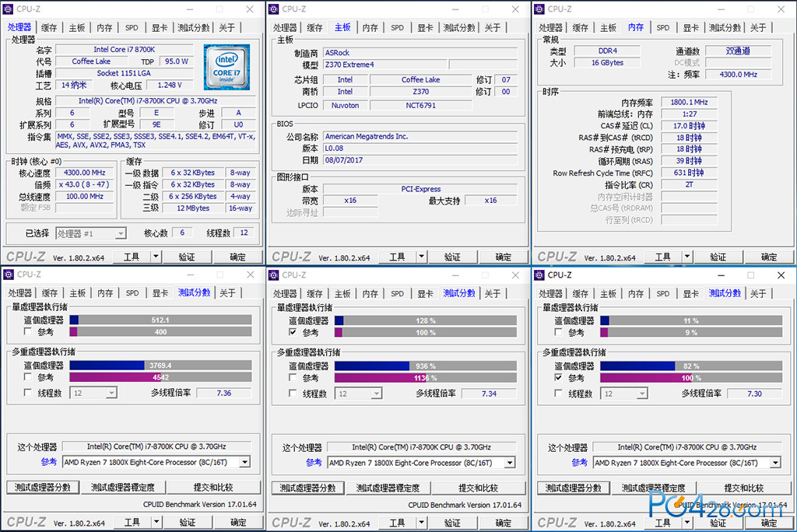This screenshot has width=797, height=532.
Task: Uncheck single-thread 参考 beside the 100 % bar under 128 %
Action: pyautogui.click(x=293, y=332)
